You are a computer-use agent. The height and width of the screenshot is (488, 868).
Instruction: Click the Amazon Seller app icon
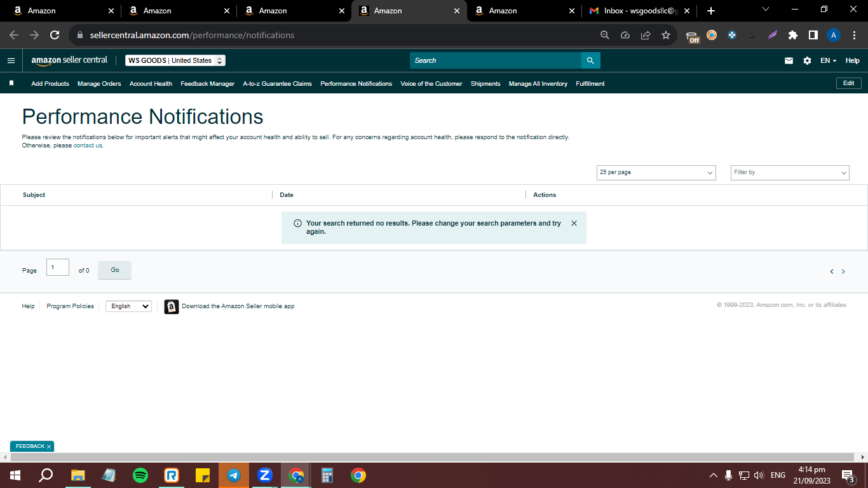coord(172,307)
